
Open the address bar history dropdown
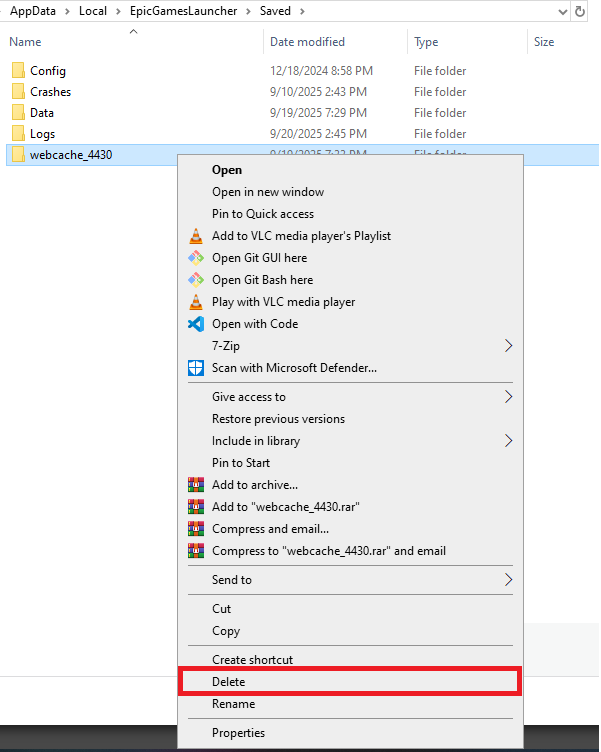(x=558, y=11)
